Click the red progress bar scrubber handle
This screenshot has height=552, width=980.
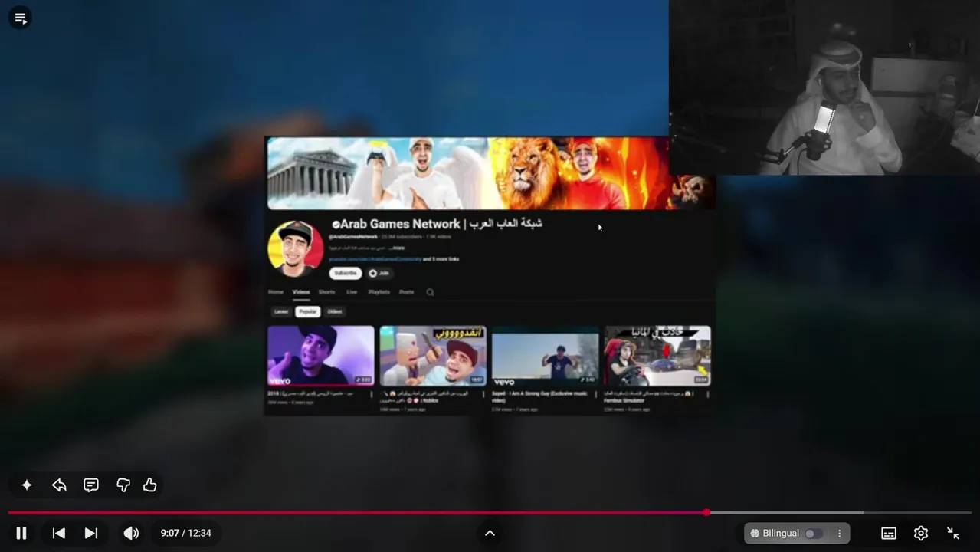[x=706, y=512]
